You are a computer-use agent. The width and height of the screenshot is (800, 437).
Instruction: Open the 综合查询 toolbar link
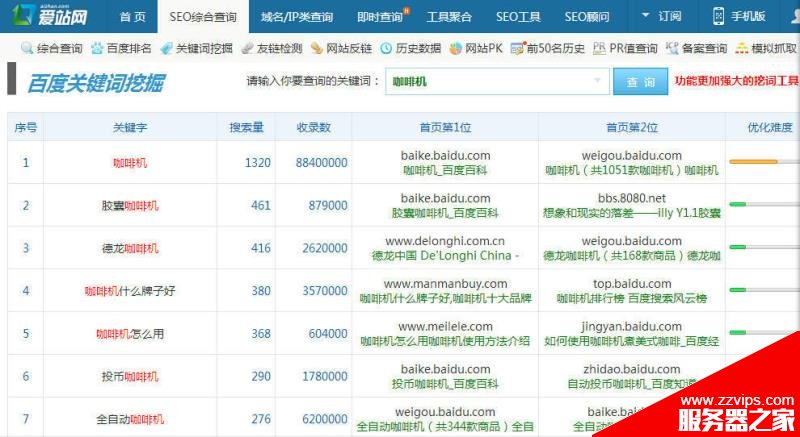tap(59, 49)
